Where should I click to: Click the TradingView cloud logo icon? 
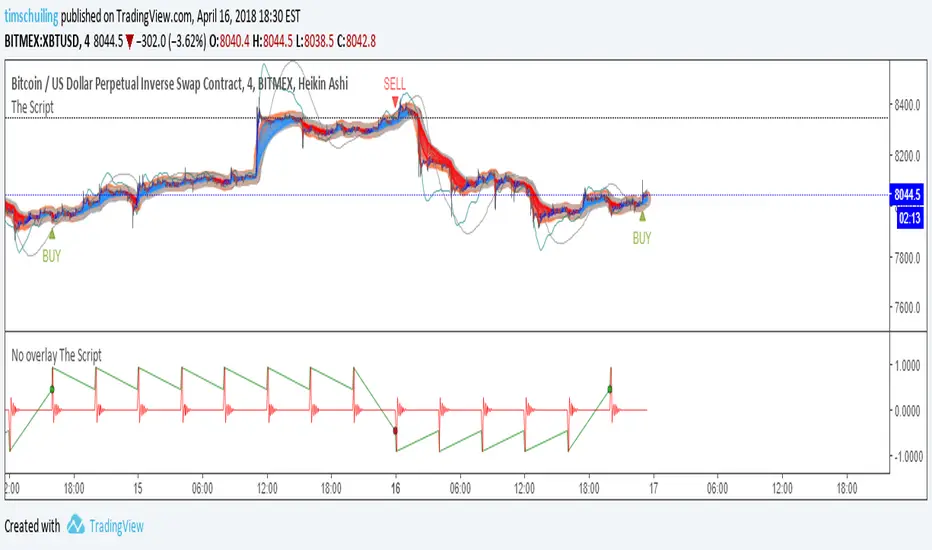coord(75,524)
